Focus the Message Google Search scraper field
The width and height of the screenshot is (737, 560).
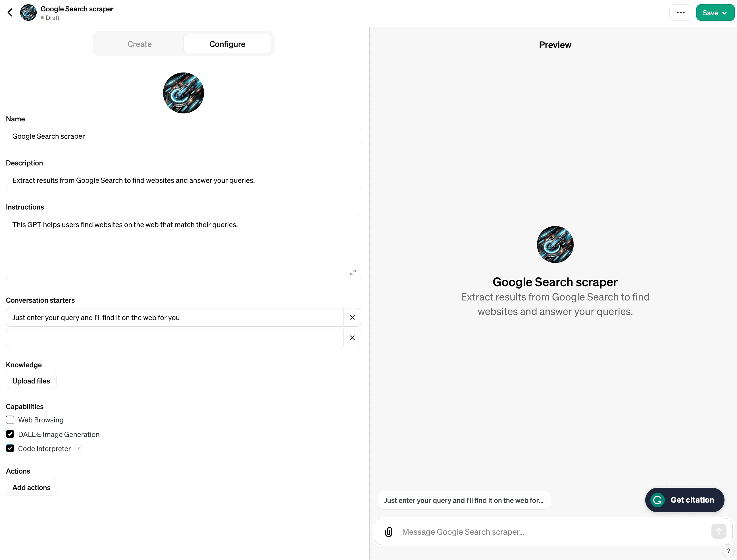[x=553, y=532]
